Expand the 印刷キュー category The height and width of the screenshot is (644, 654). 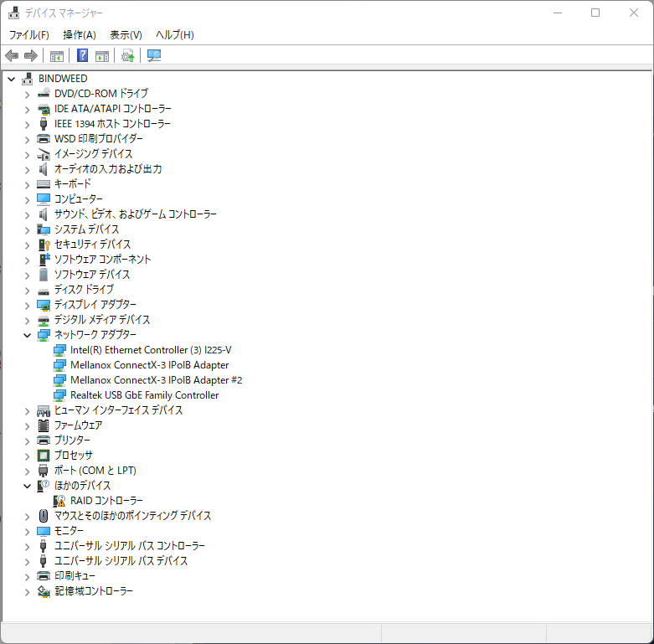tap(28, 577)
